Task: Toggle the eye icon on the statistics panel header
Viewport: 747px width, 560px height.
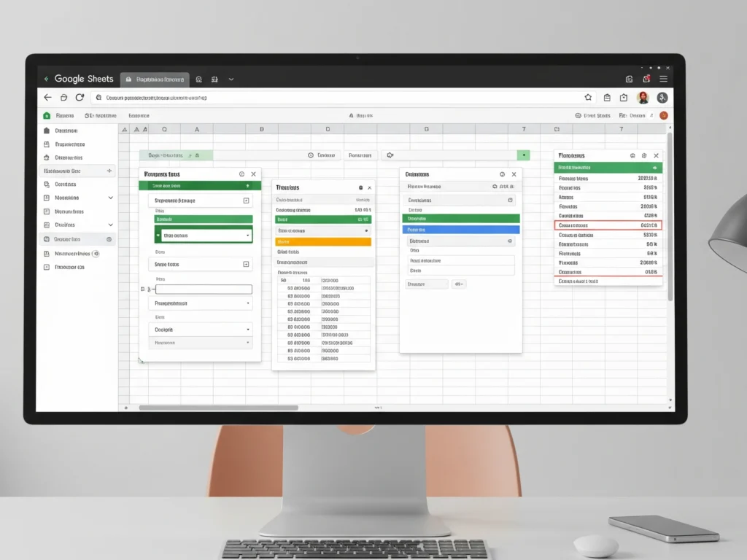Action: click(655, 168)
